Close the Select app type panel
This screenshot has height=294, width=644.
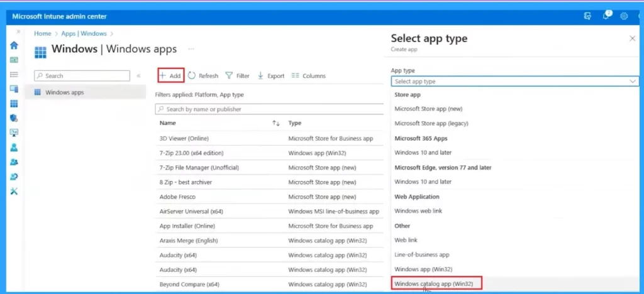(x=633, y=38)
